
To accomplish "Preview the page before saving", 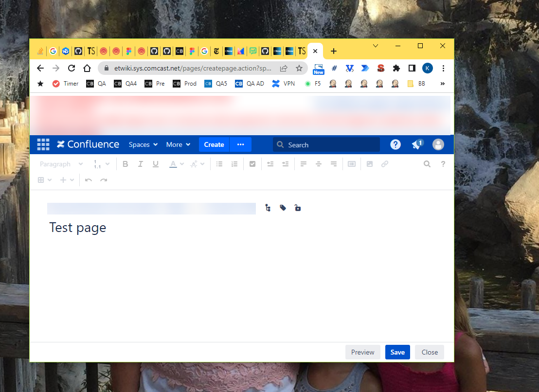I will tap(362, 352).
